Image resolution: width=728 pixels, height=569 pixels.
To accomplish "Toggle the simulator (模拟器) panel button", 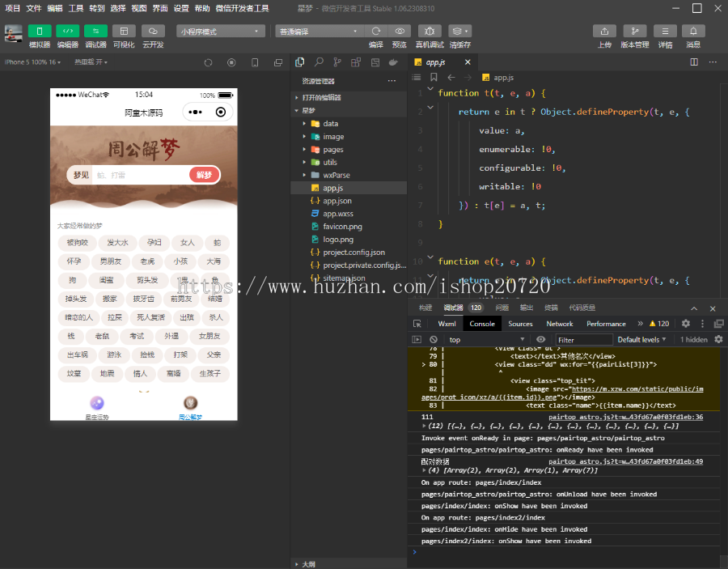I will [40, 31].
